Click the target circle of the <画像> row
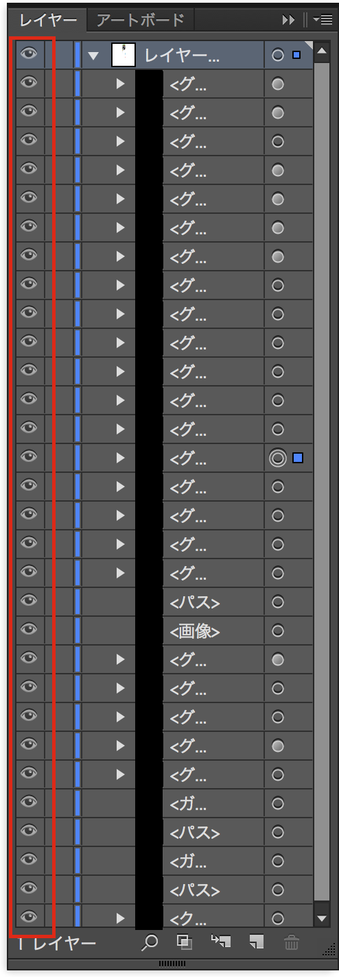Screen dimensions: 339x980 pos(277,630)
